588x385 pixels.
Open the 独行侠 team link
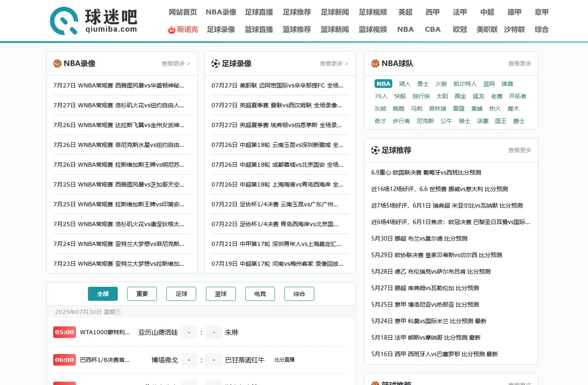pyautogui.click(x=421, y=96)
